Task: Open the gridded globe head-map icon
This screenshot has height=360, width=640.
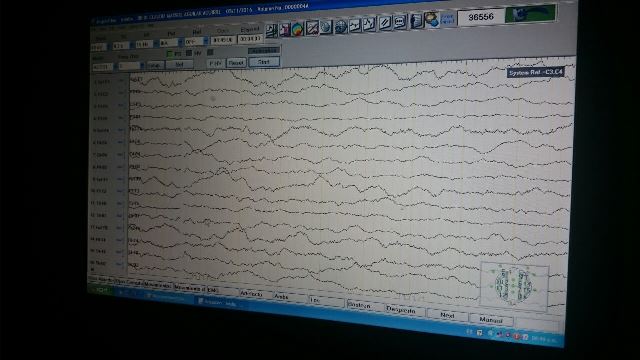Action: [341, 27]
